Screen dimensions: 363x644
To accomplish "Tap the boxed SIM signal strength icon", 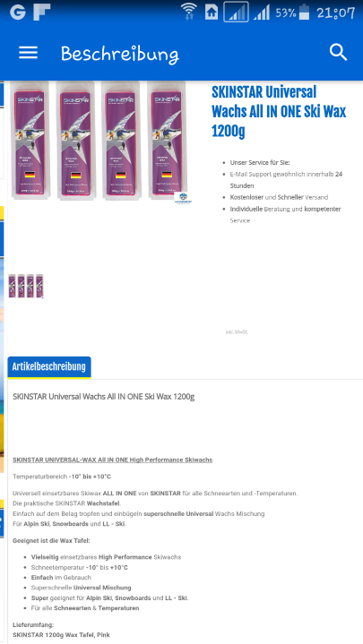I will pos(236,12).
